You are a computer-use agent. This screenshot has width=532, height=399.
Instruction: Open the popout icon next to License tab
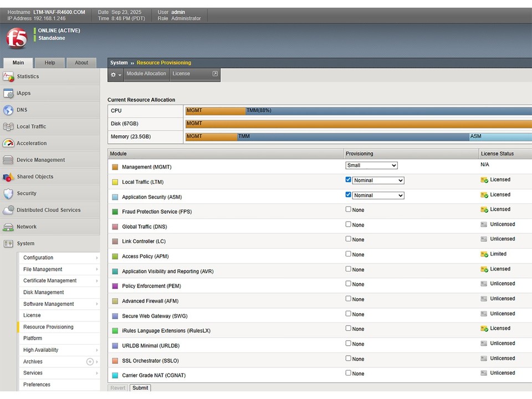pos(215,74)
